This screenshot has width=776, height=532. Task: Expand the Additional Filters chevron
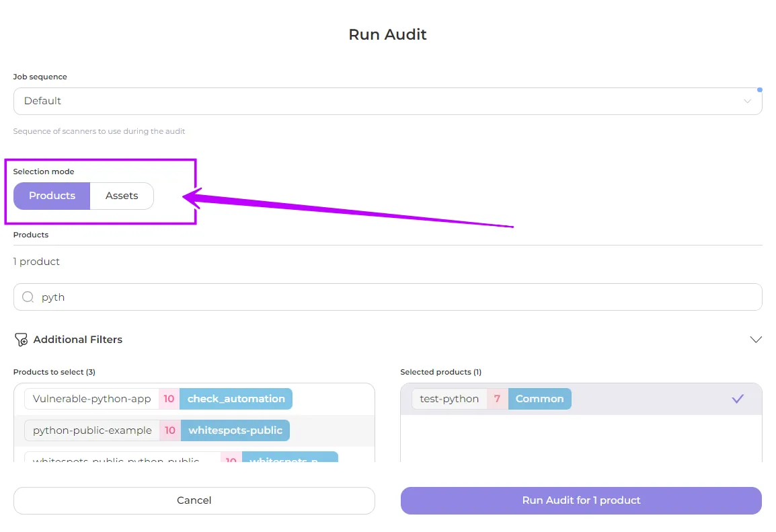coord(755,340)
